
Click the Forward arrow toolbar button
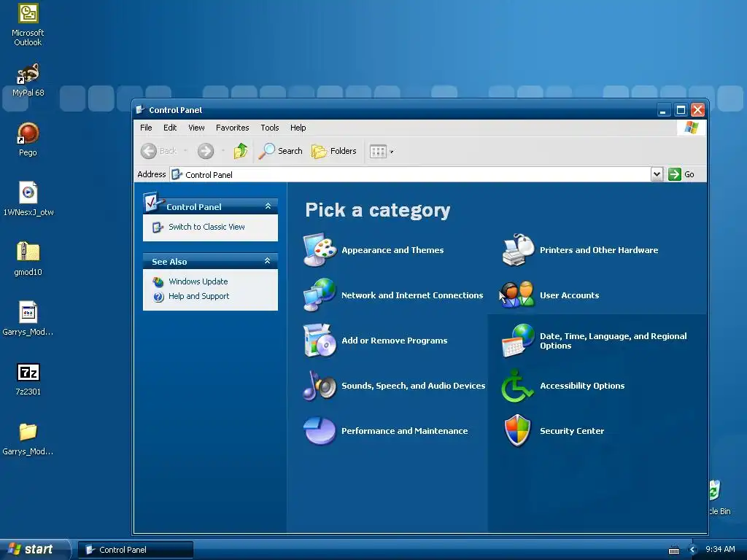coord(206,151)
